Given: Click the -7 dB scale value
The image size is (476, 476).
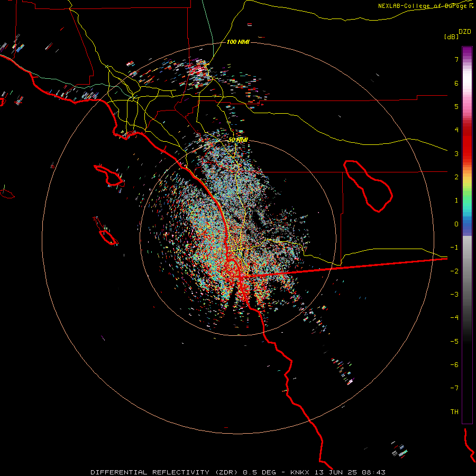Looking at the screenshot, I should (454, 388).
